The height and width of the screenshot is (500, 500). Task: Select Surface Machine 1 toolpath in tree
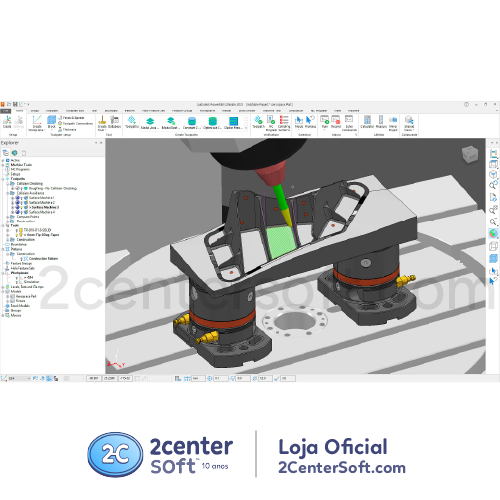42,198
